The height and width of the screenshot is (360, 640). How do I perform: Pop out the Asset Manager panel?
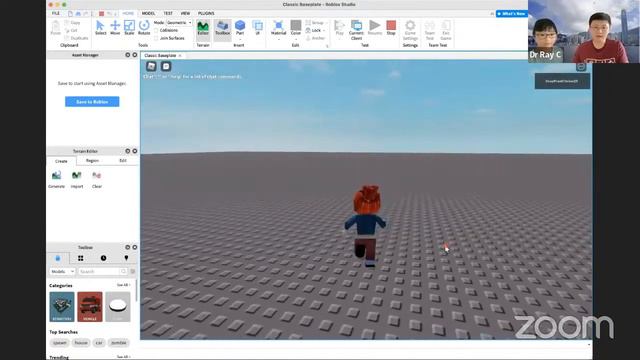(128, 55)
